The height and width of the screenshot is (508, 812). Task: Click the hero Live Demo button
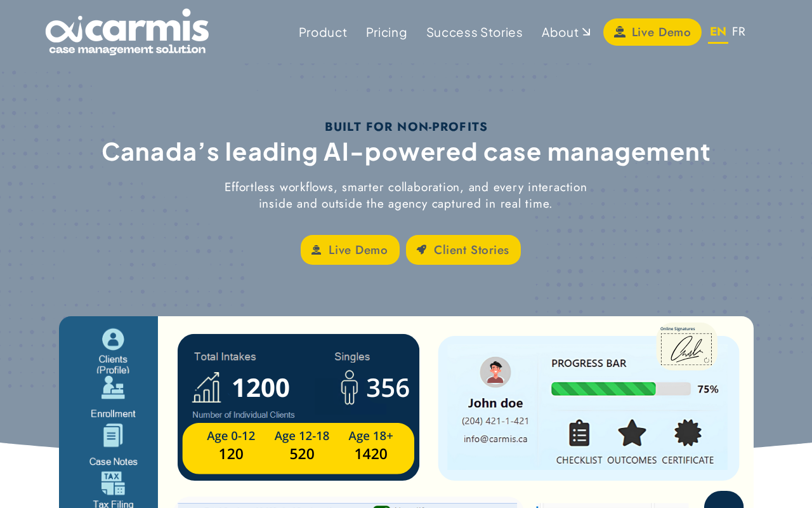350,250
